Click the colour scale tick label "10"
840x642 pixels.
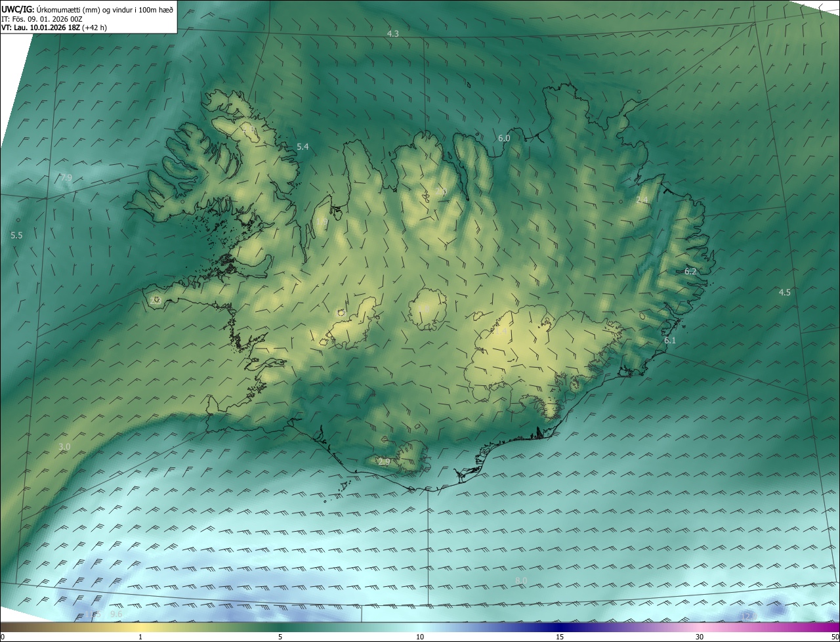[x=420, y=637]
